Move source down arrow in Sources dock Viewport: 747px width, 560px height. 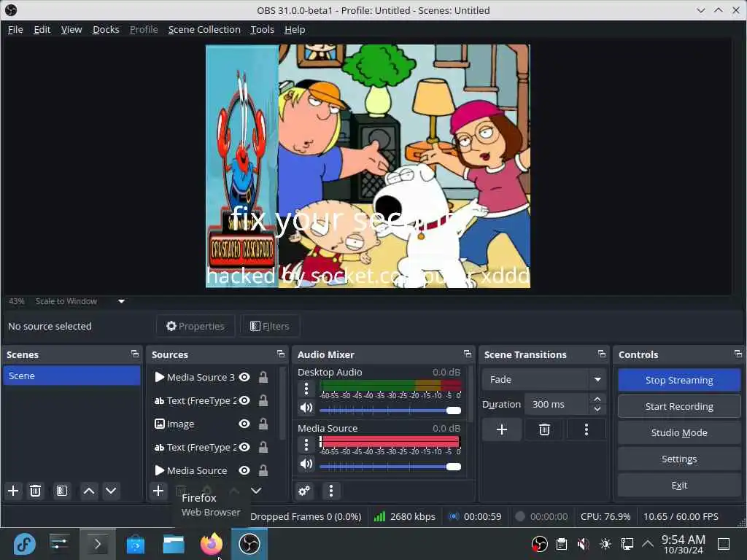pos(256,491)
